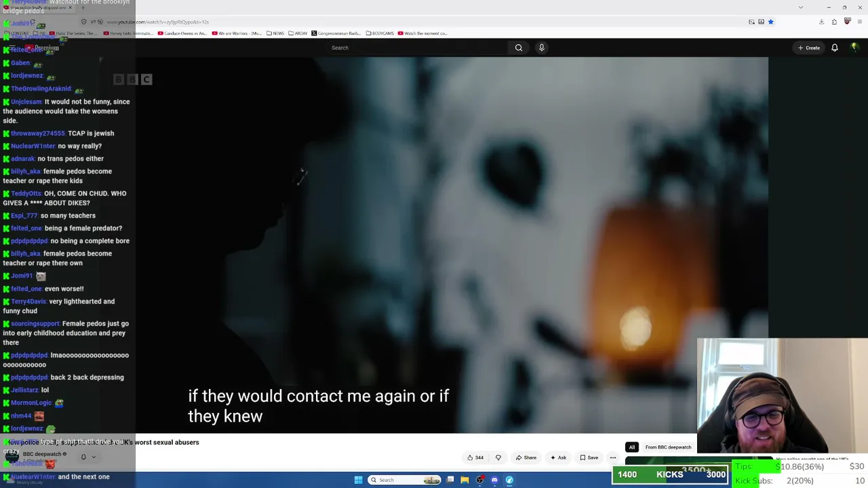Bookmark this page with the star icon
Image resolution: width=868 pixels, height=488 pixels.
[x=770, y=22]
